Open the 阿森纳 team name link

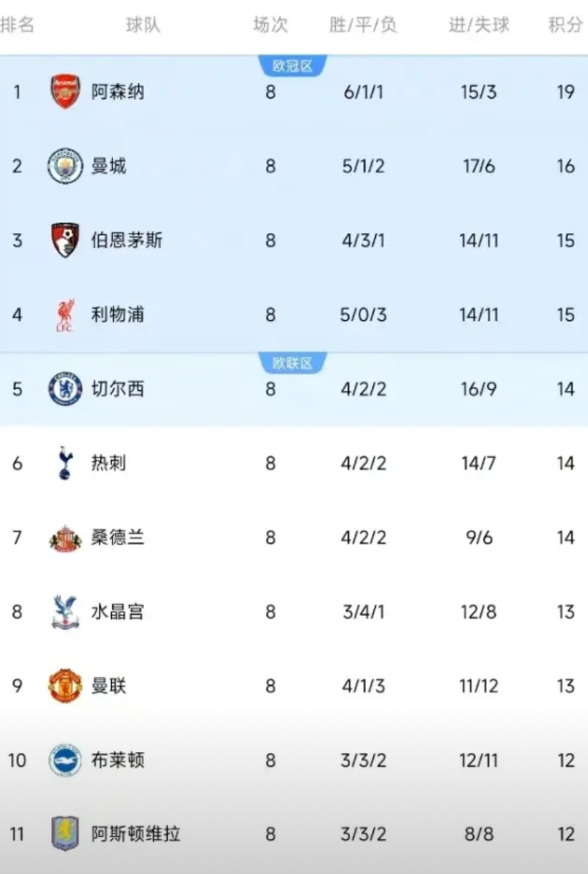pos(117,92)
